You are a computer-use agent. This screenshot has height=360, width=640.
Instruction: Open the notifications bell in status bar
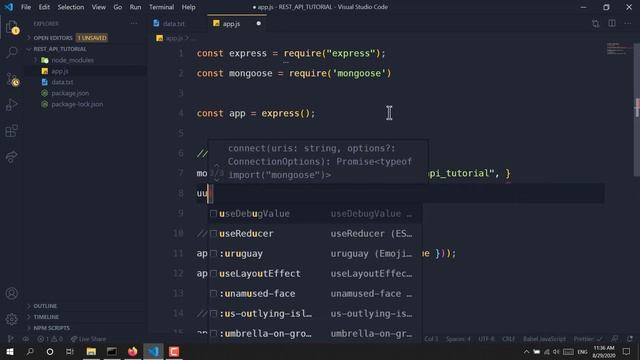(x=630, y=339)
